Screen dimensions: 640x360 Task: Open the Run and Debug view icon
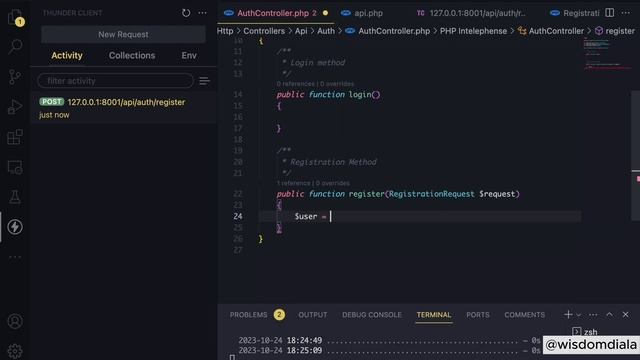[x=15, y=107]
